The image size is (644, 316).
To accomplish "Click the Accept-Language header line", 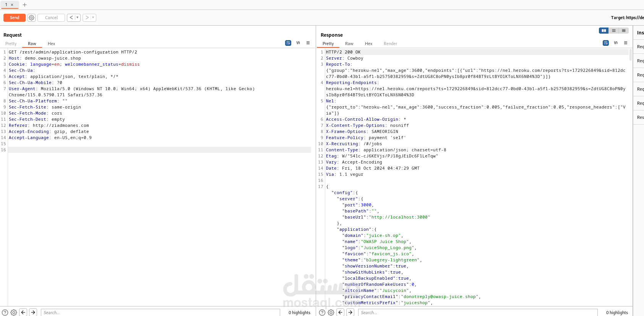I will [x=50, y=138].
